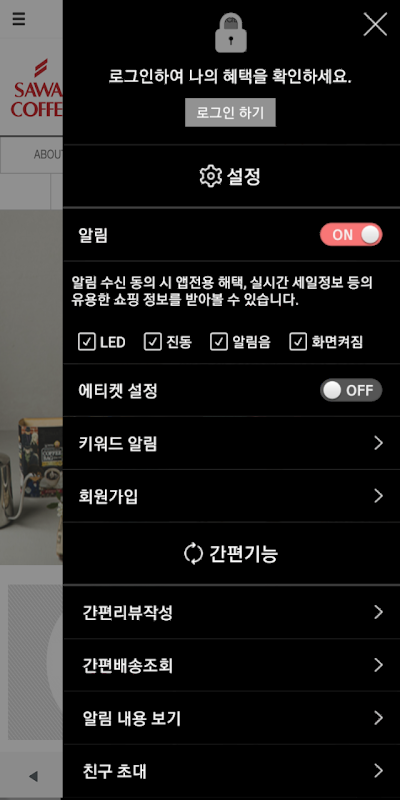
Task: Uncheck the 알림음 checkbox
Action: [218, 342]
